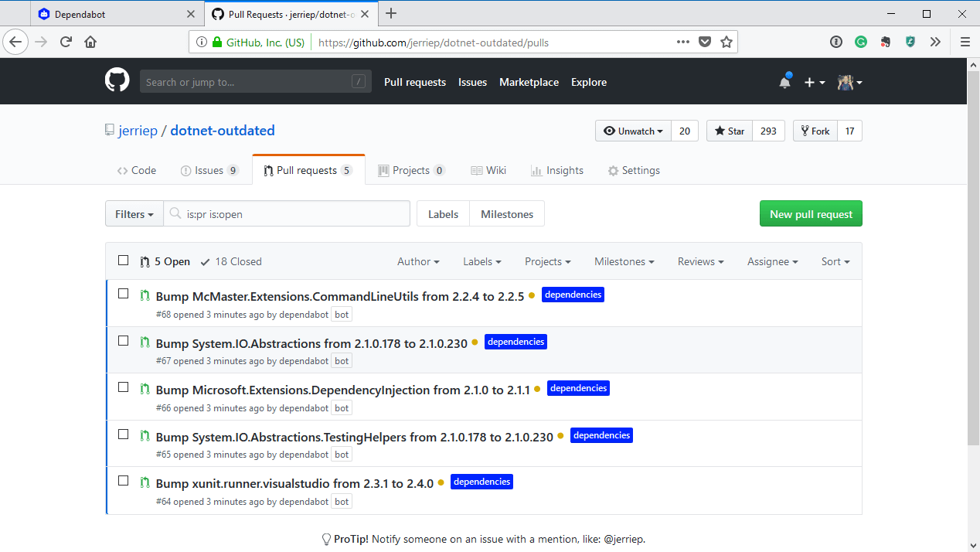
Task: Open Firefox hamburger menu icon
Action: pyautogui.click(x=965, y=42)
